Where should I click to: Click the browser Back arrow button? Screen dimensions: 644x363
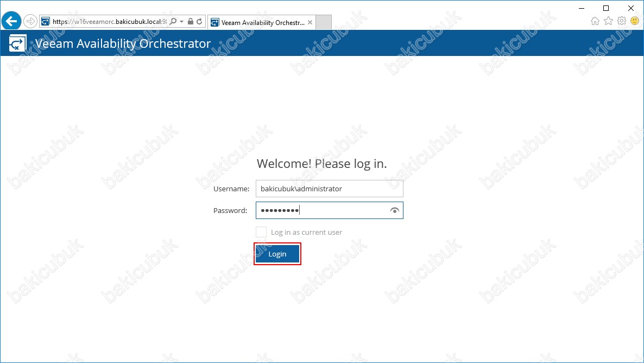[x=11, y=21]
